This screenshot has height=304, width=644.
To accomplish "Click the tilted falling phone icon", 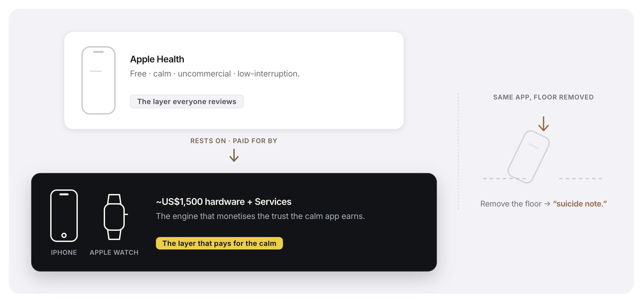I will pyautogui.click(x=528, y=157).
